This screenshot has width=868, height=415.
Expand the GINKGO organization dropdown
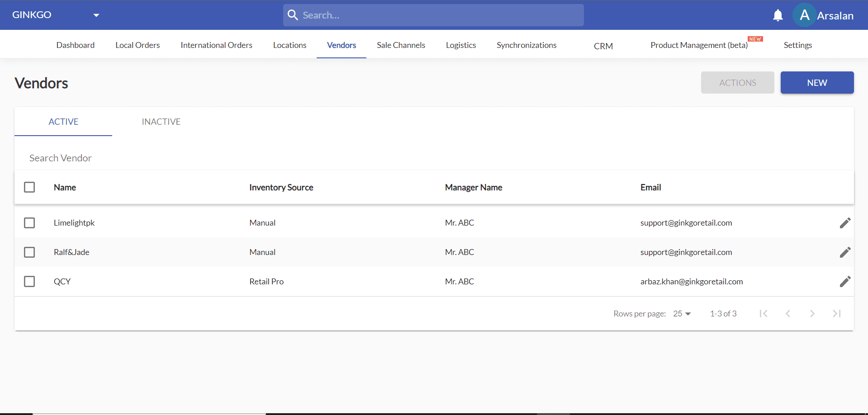point(96,15)
